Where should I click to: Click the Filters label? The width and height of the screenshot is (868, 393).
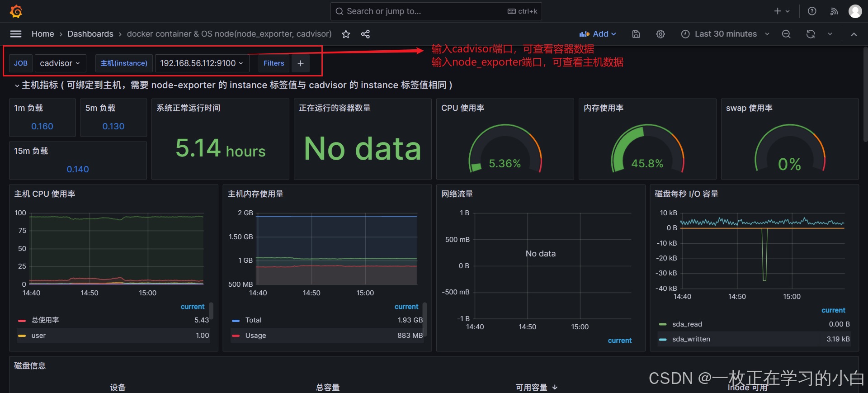pos(274,63)
